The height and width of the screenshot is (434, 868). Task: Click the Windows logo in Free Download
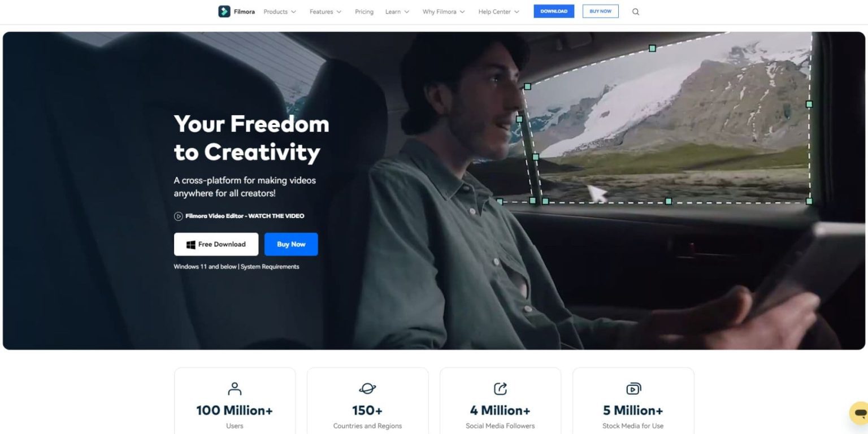pyautogui.click(x=191, y=244)
